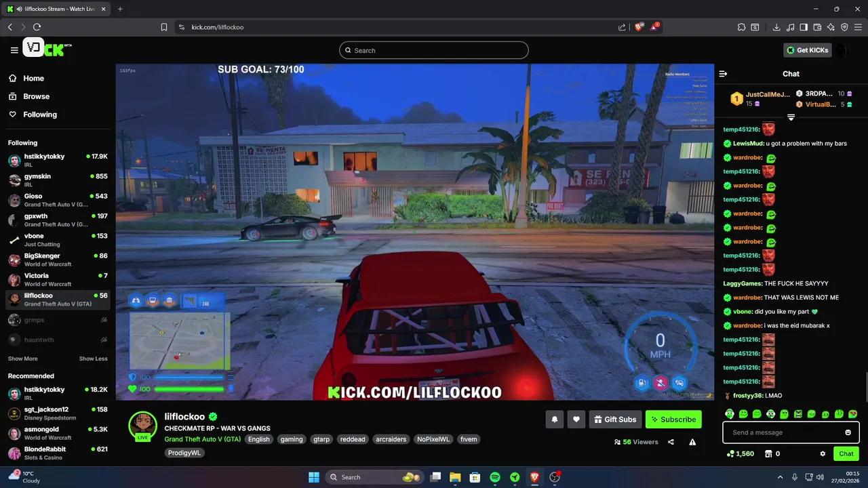Image resolution: width=868 pixels, height=488 pixels.
Task: Expand the pinned gift leaderboard handle
Action: tap(791, 117)
